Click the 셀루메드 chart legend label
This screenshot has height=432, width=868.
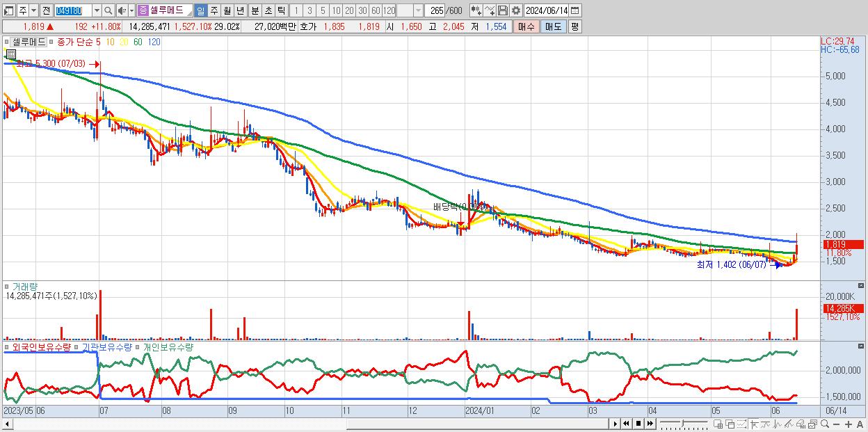[29, 42]
